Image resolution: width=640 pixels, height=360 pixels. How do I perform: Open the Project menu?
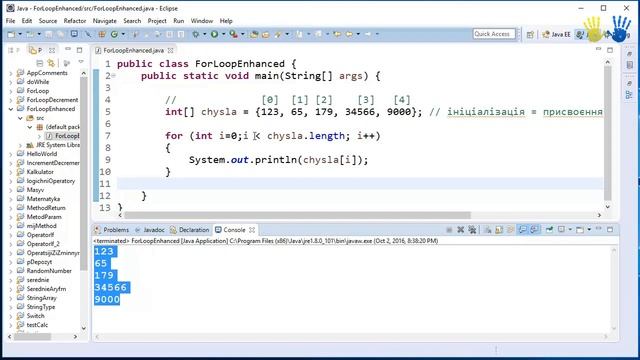pyautogui.click(x=157, y=21)
